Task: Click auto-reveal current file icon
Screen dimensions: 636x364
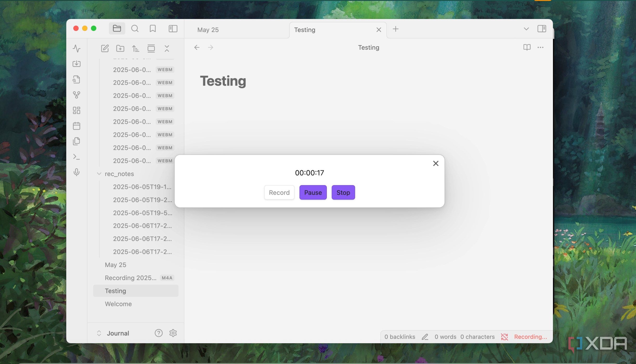Action: coord(151,48)
